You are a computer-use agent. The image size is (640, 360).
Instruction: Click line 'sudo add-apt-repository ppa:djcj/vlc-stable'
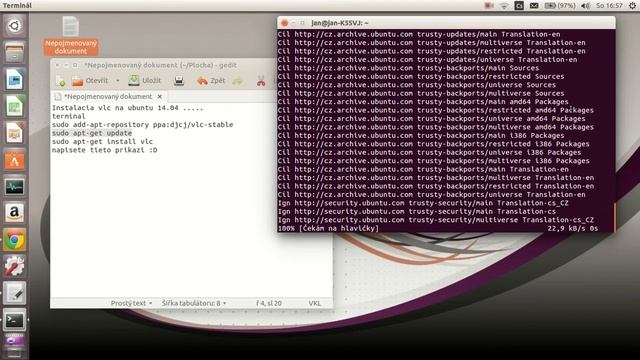coord(142,125)
